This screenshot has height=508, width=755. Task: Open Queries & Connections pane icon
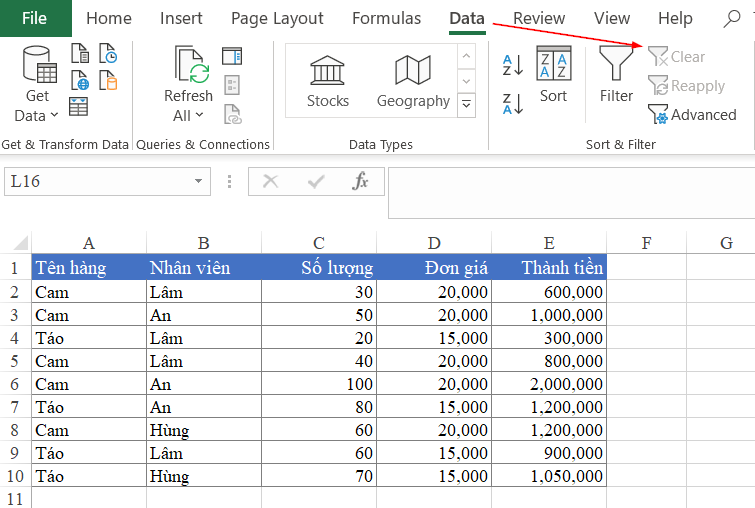point(232,56)
